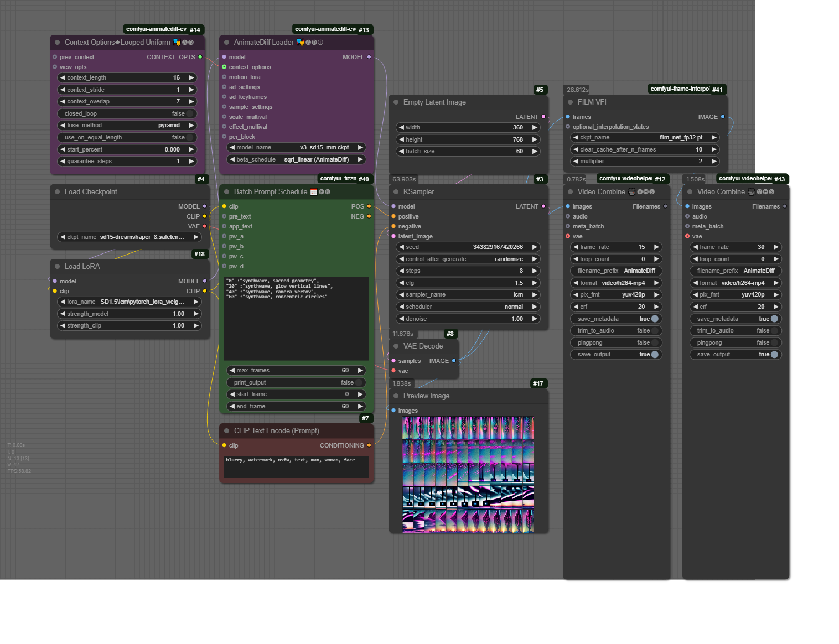Click the VAE Decode node's title dot

pos(396,346)
